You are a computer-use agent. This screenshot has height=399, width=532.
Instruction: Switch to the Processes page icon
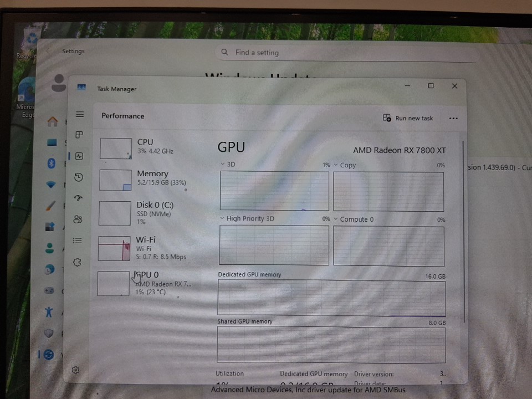click(79, 135)
